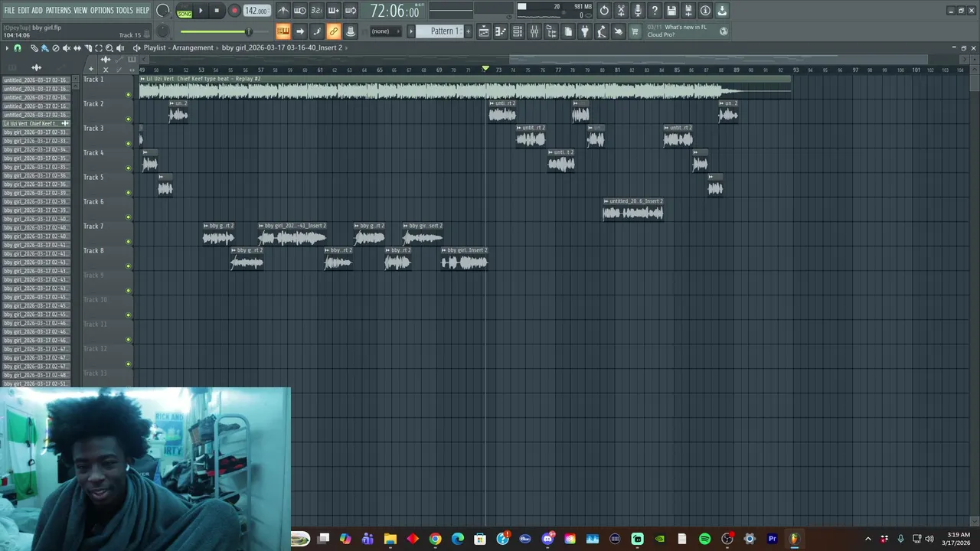Viewport: 980px width, 551px height.
Task: Open bby girl Insert 2 clip source breadcrumb
Action: (x=282, y=47)
